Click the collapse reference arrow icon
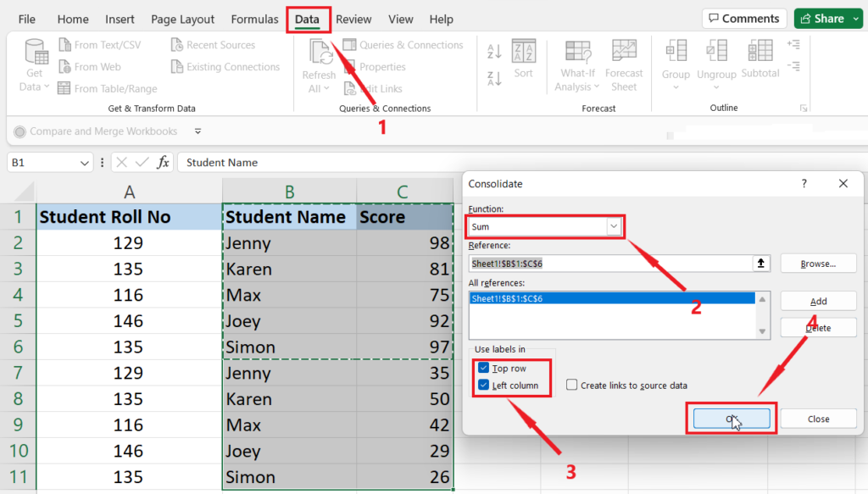The width and height of the screenshot is (868, 494). pyautogui.click(x=761, y=264)
